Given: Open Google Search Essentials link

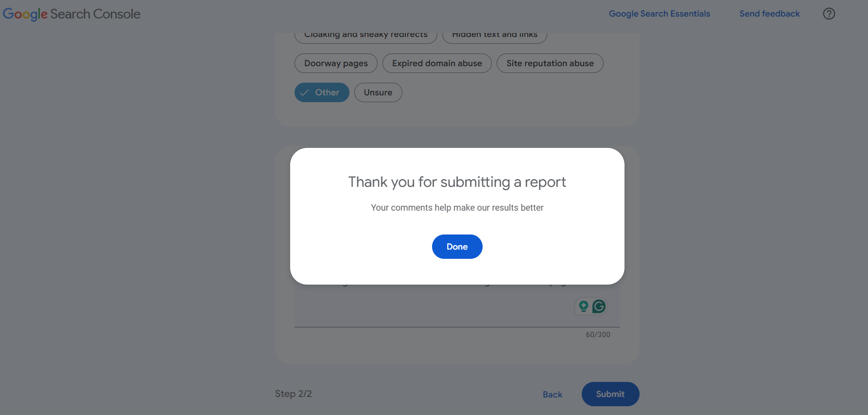Looking at the screenshot, I should (x=660, y=14).
